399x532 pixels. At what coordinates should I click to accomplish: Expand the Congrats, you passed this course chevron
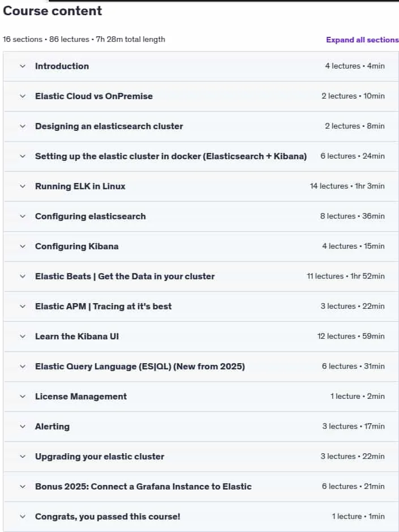point(23,517)
